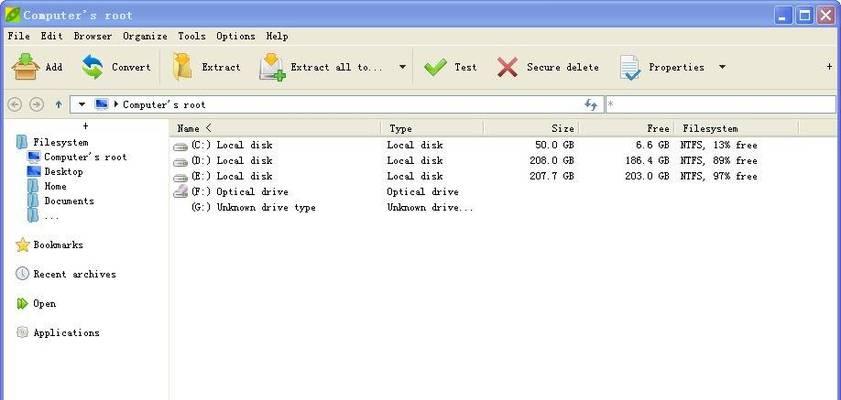The width and height of the screenshot is (841, 400).
Task: Sort by the Type column header
Action: (x=432, y=128)
